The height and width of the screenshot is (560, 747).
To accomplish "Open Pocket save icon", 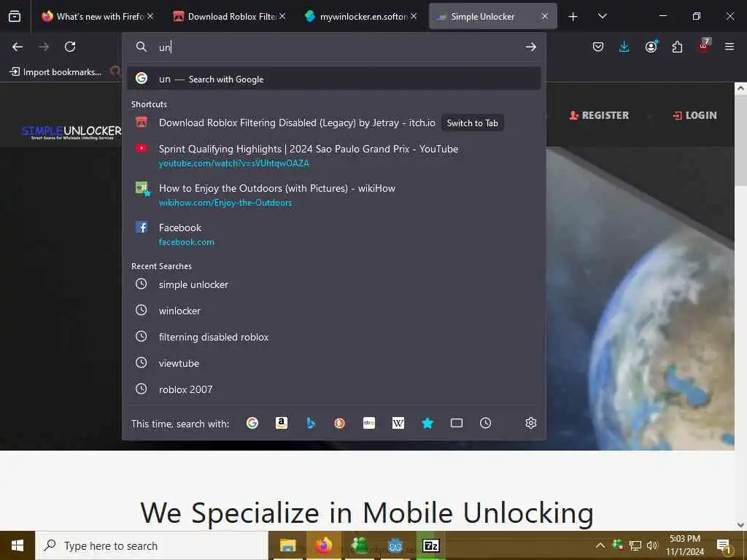I will click(x=598, y=47).
